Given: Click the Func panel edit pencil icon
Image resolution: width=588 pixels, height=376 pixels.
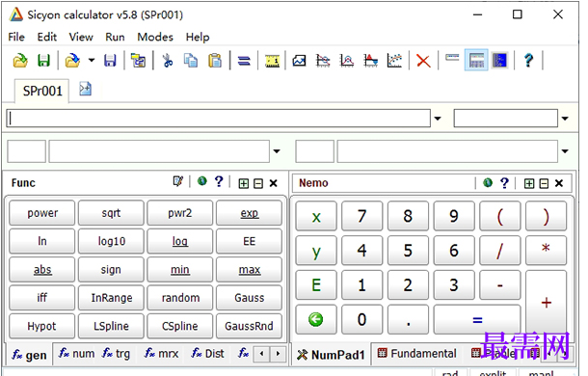Looking at the screenshot, I should (x=177, y=181).
